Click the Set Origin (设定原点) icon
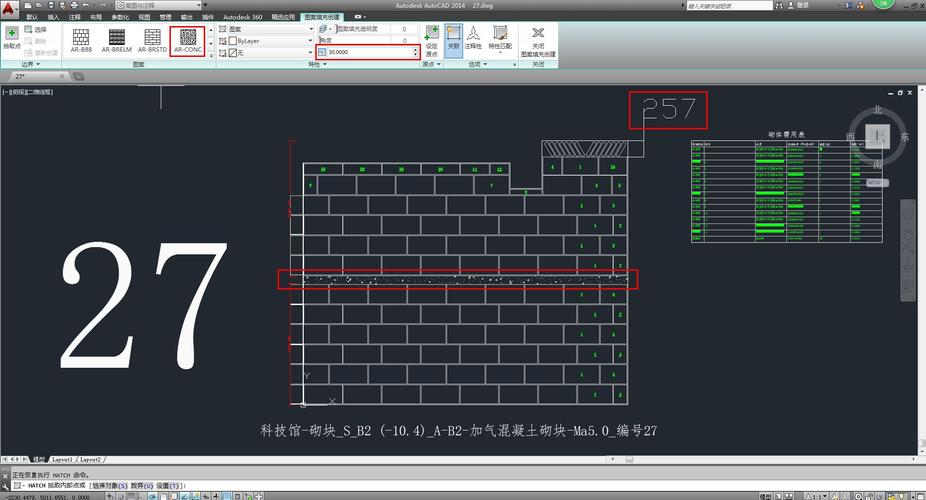Screen dimensions: 926x500 pyautogui.click(x=432, y=41)
